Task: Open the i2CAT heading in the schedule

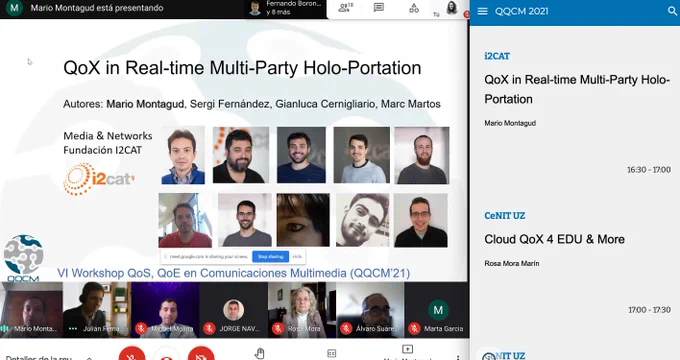Action: (497, 56)
